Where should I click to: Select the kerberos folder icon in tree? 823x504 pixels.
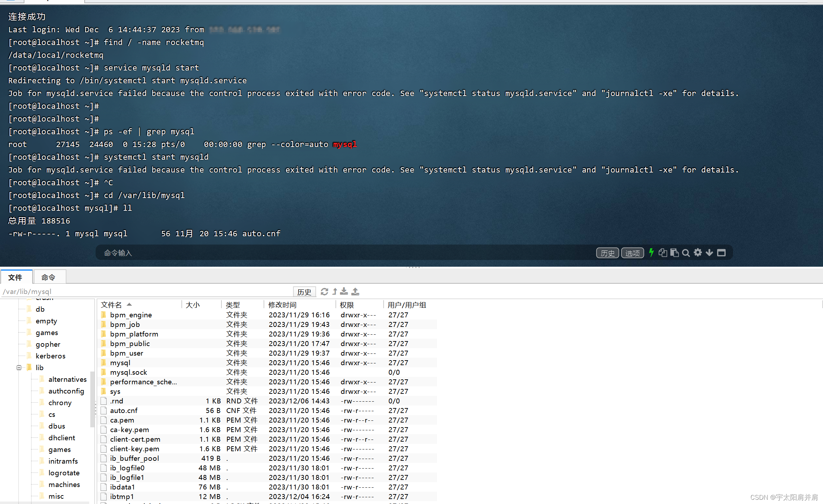coord(30,356)
